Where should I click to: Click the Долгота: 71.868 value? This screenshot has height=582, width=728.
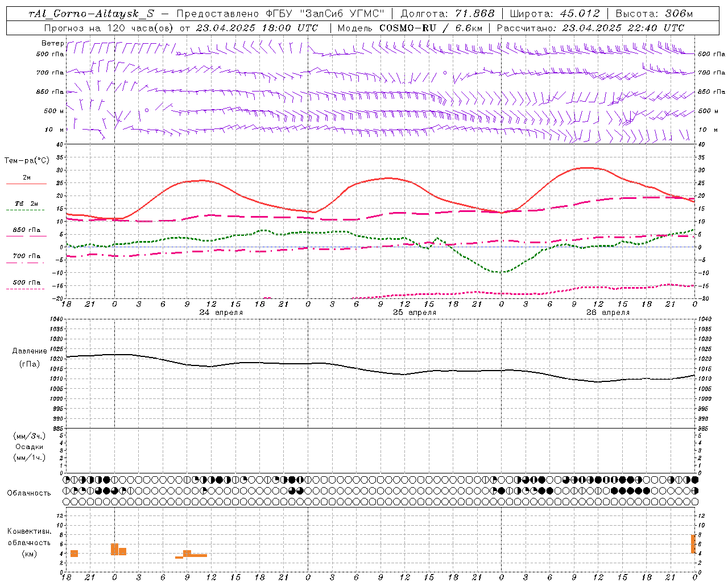pos(448,14)
